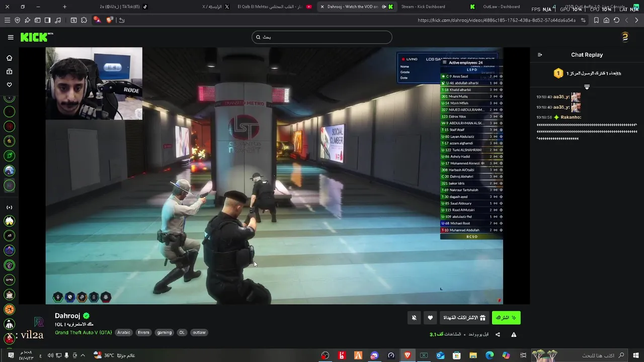Click the Brave Leo AI sparkle icon
The width and height of the screenshot is (644, 362).
[27, 20]
